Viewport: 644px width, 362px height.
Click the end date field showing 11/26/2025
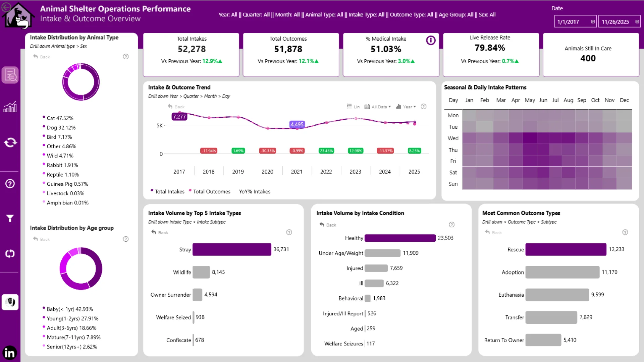click(x=615, y=22)
